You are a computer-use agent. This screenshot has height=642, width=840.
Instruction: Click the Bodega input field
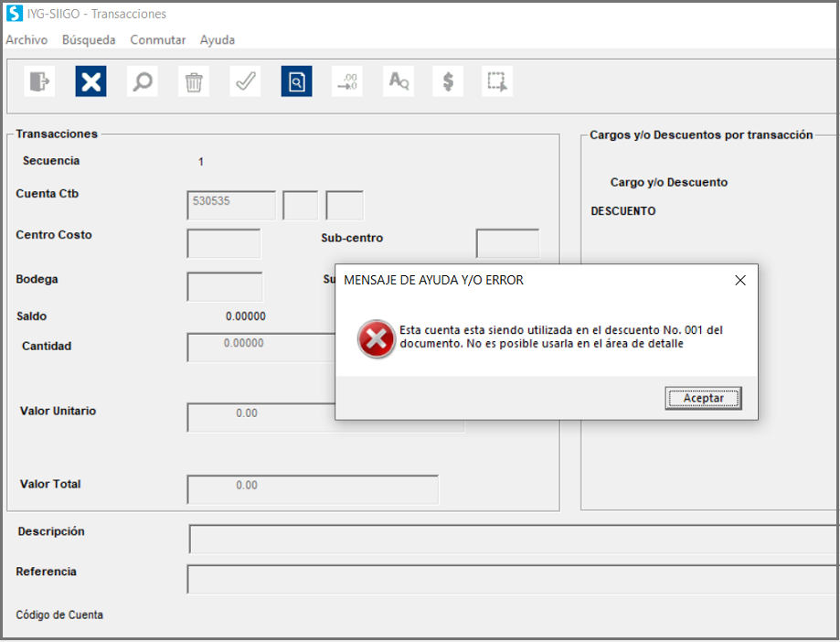point(225,286)
